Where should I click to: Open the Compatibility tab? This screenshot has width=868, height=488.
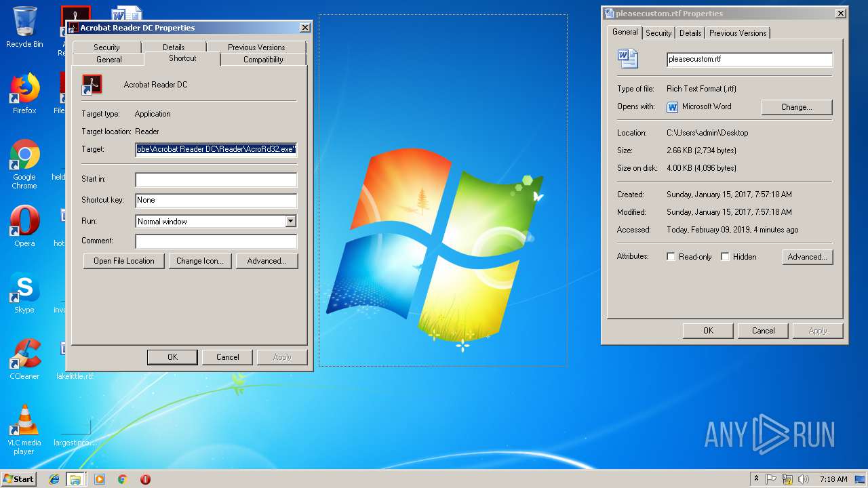(x=263, y=60)
